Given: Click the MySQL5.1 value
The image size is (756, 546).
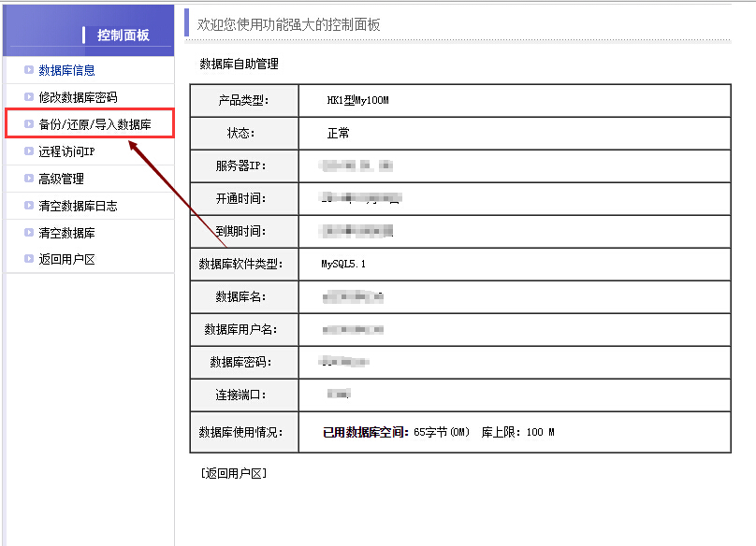Looking at the screenshot, I should pyautogui.click(x=343, y=264).
